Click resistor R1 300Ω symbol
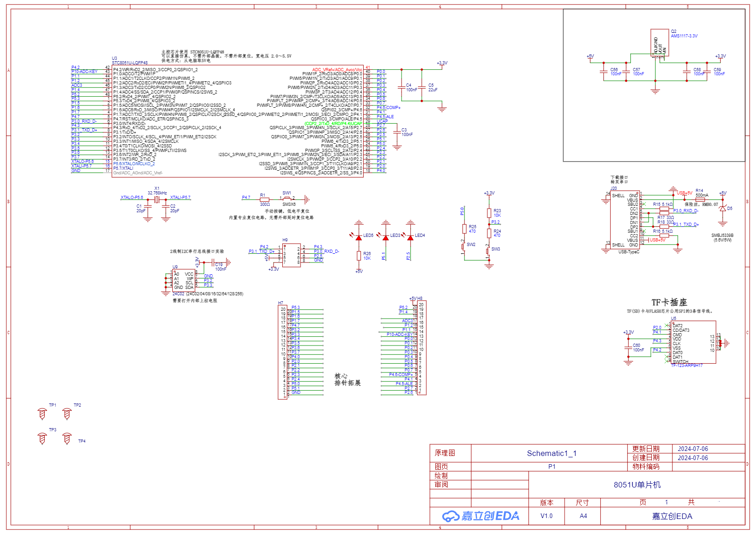This screenshot has height=534, width=756. click(x=264, y=199)
